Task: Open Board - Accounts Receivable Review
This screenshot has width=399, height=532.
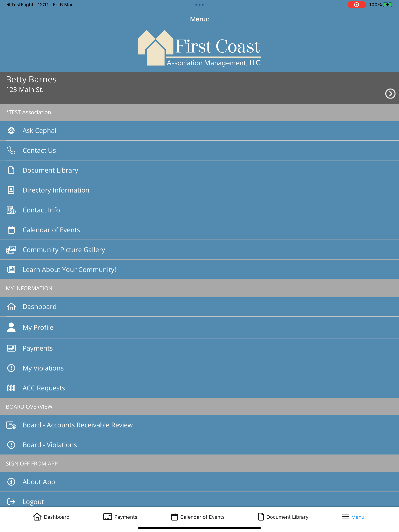Action: click(x=199, y=425)
